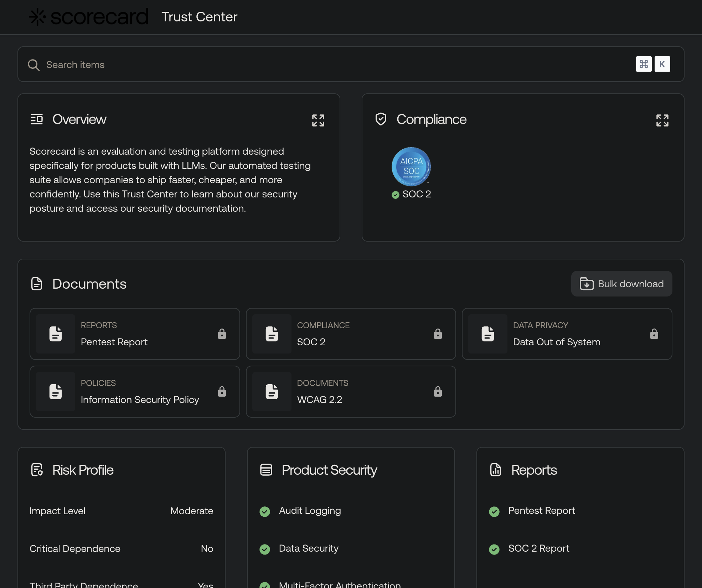Click lock icon on Data Out of System
Image resolution: width=702 pixels, height=588 pixels.
654,334
